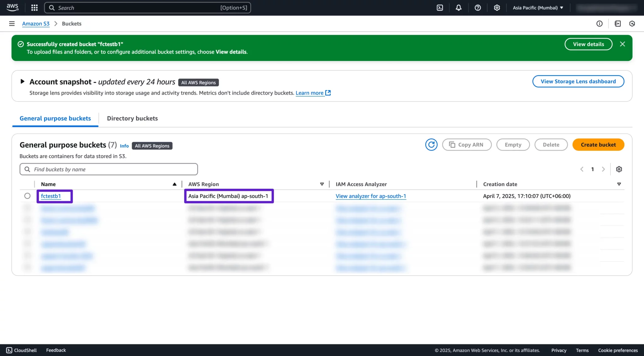Image resolution: width=644 pixels, height=356 pixels.
Task: Select the General purpose buckets tab
Action: coord(55,119)
